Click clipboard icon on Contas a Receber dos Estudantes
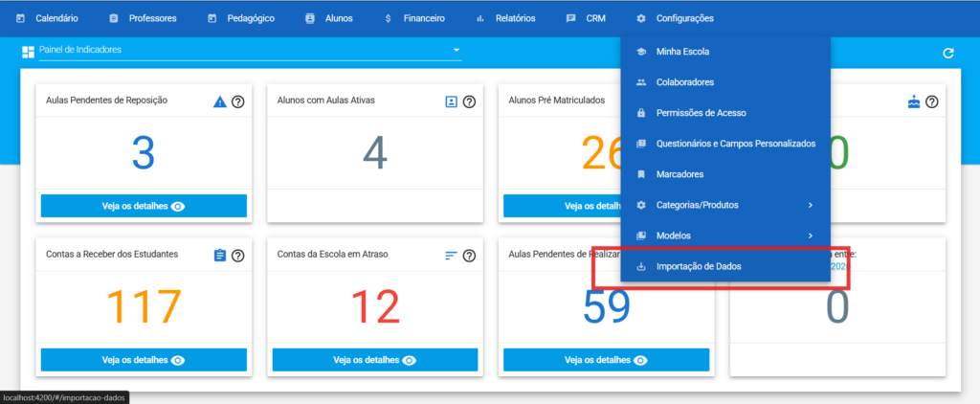Screen dimensions: 980x404 [x=220, y=255]
